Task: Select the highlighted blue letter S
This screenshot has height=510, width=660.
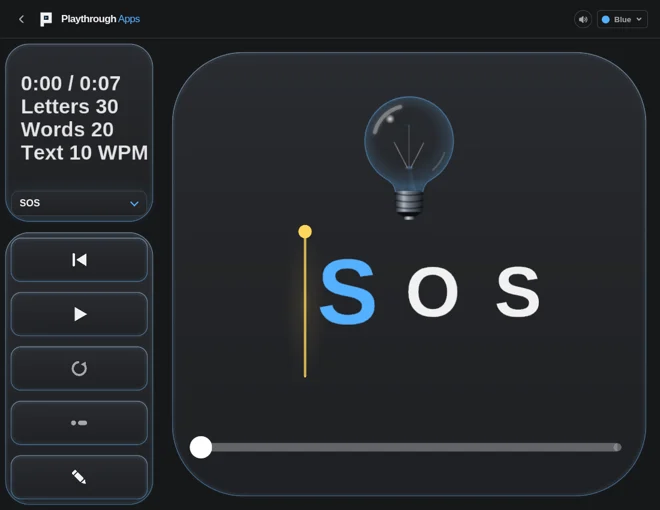Action: 348,292
